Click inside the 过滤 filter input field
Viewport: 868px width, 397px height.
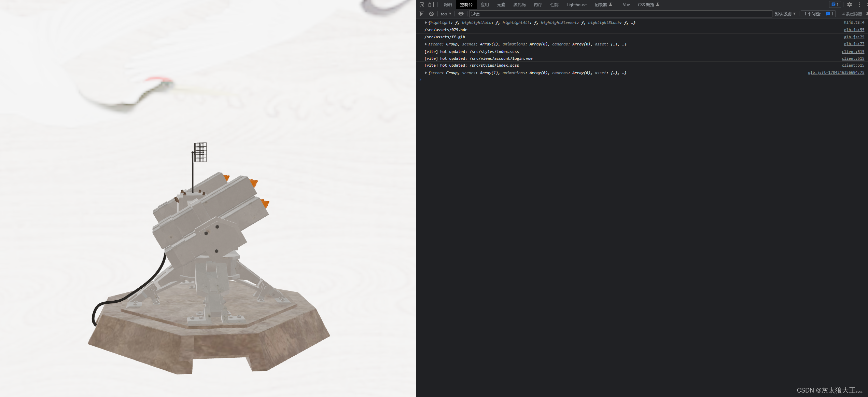580,14
